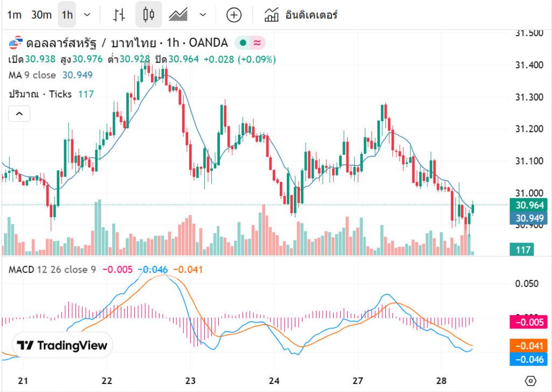Image resolution: width=552 pixels, height=392 pixels.
Task: Click the MACD 12 26 close 9 label
Action: 52,269
